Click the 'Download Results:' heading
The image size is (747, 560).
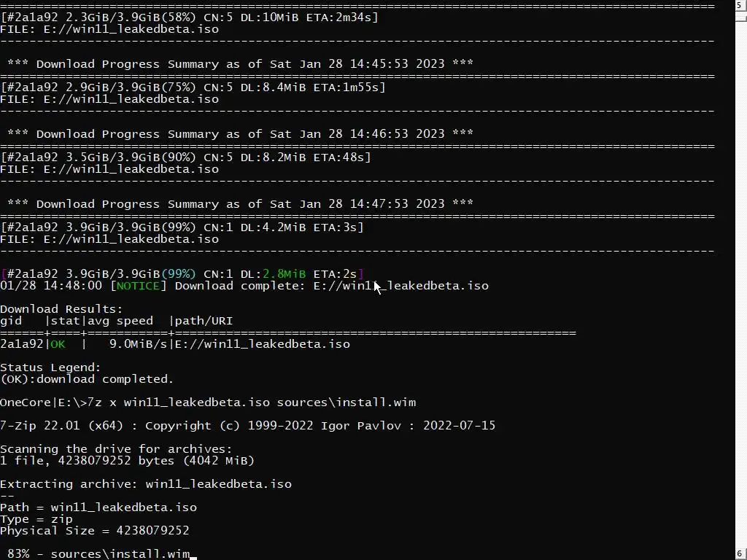[x=61, y=309]
